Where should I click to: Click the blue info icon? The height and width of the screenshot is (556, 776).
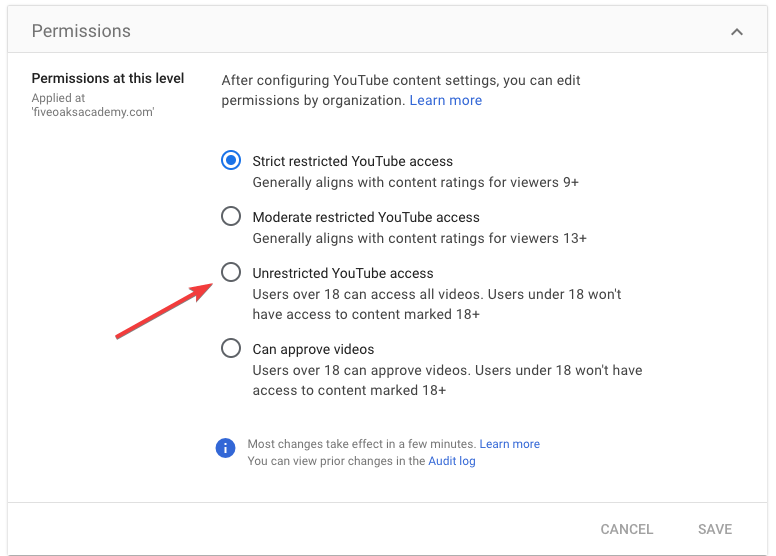click(x=225, y=448)
